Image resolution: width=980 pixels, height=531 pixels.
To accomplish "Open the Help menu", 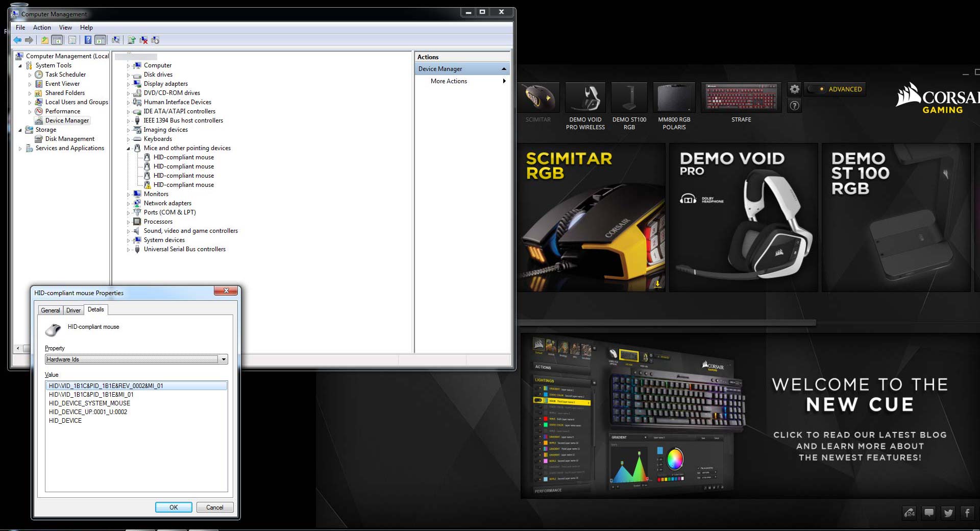I will (x=86, y=28).
